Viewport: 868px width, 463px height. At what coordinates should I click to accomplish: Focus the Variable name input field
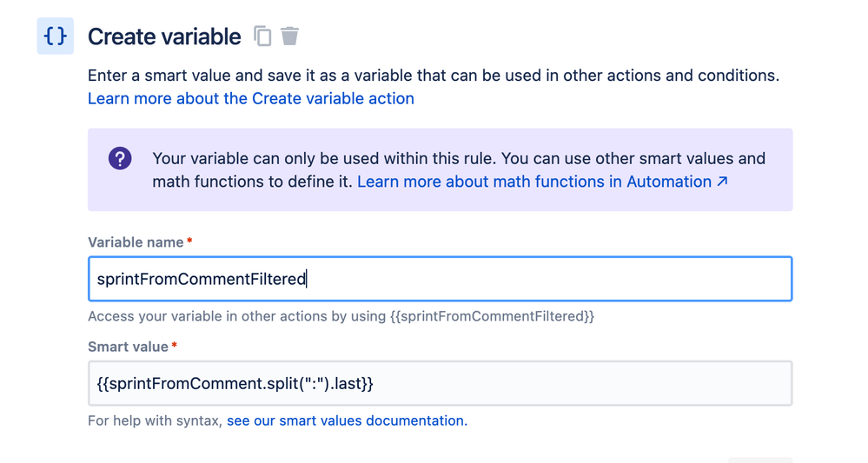441,279
